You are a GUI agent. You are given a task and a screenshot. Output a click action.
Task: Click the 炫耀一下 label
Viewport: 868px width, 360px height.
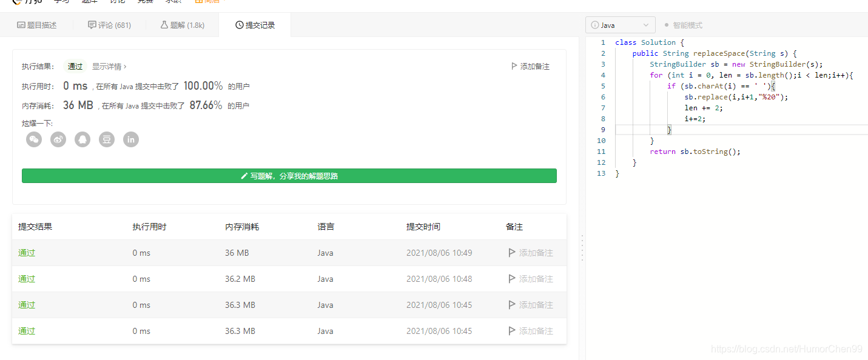(38, 124)
